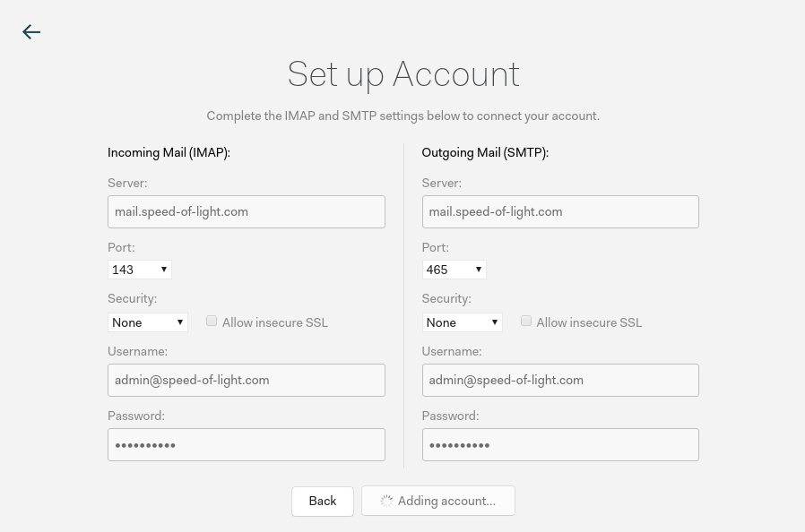Focus the SMTP Server field
The width and height of the screenshot is (805, 532).
click(x=560, y=212)
